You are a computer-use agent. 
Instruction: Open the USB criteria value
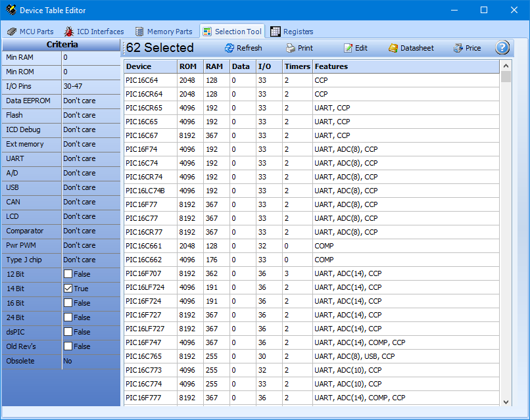(x=91, y=187)
